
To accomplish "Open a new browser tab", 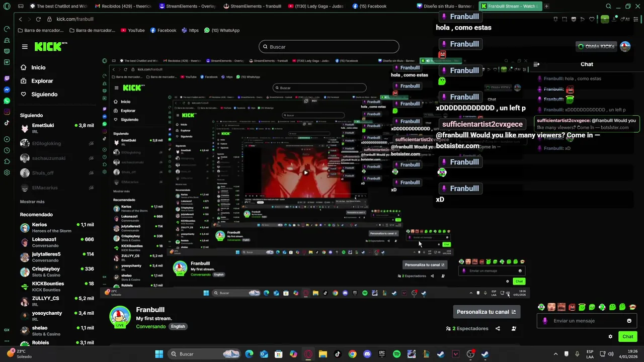I will [x=546, y=6].
